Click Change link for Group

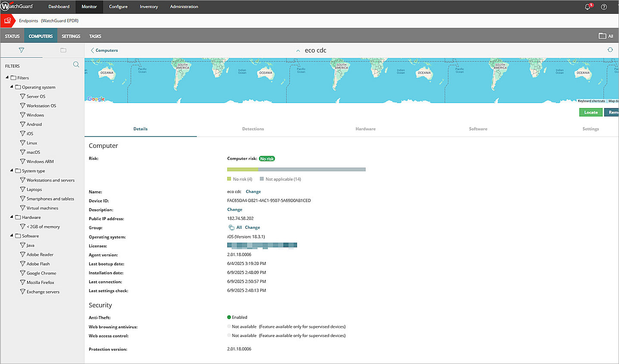[x=252, y=227]
